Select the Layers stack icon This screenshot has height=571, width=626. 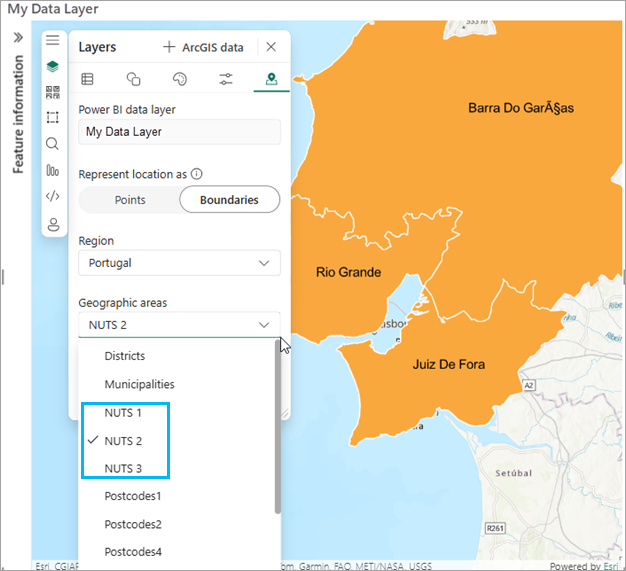(x=53, y=66)
